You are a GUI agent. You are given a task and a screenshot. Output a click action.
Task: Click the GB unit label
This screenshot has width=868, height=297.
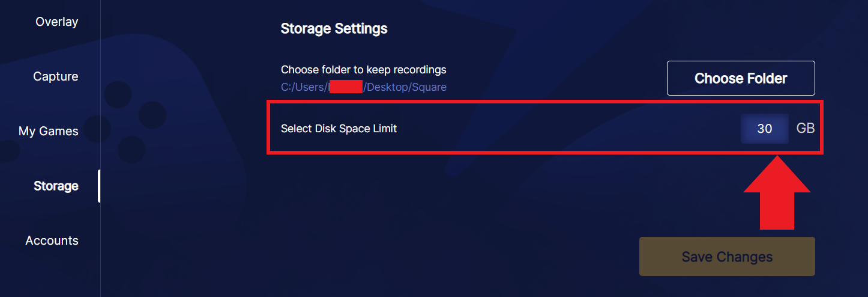coord(806,129)
